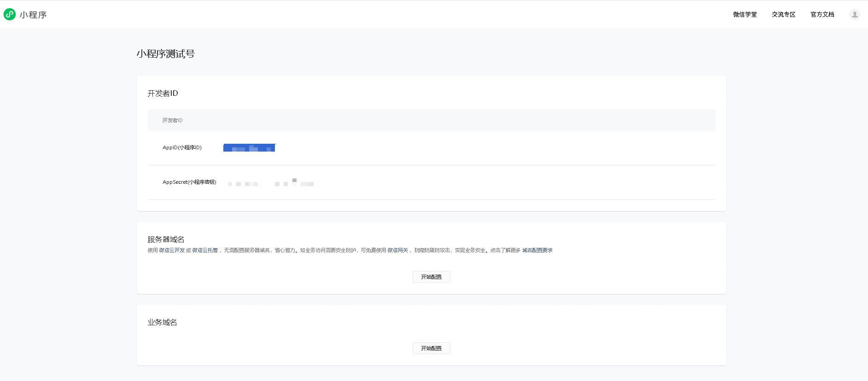Follow the 微信云托管 link

(x=205, y=250)
